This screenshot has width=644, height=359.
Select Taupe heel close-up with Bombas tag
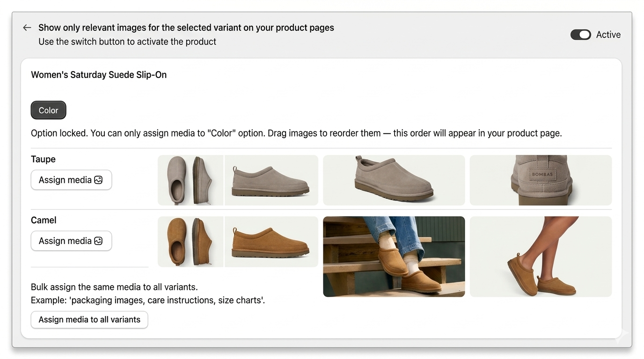(541, 180)
